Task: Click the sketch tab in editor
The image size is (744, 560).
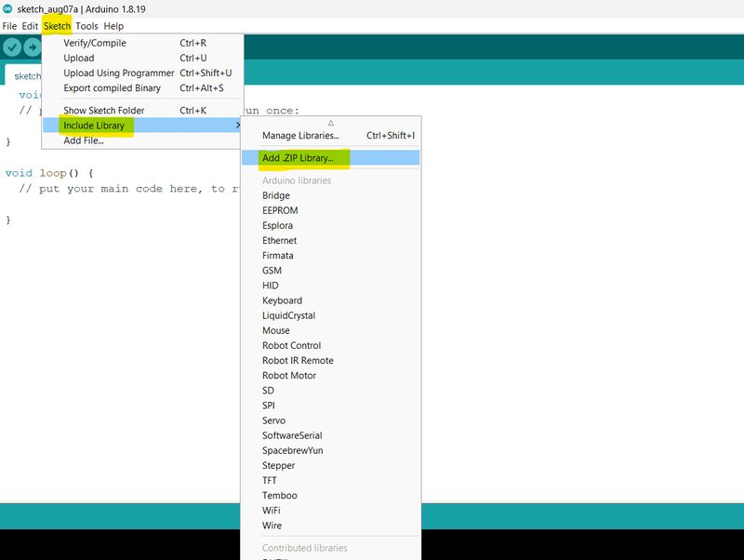Action: (24, 75)
